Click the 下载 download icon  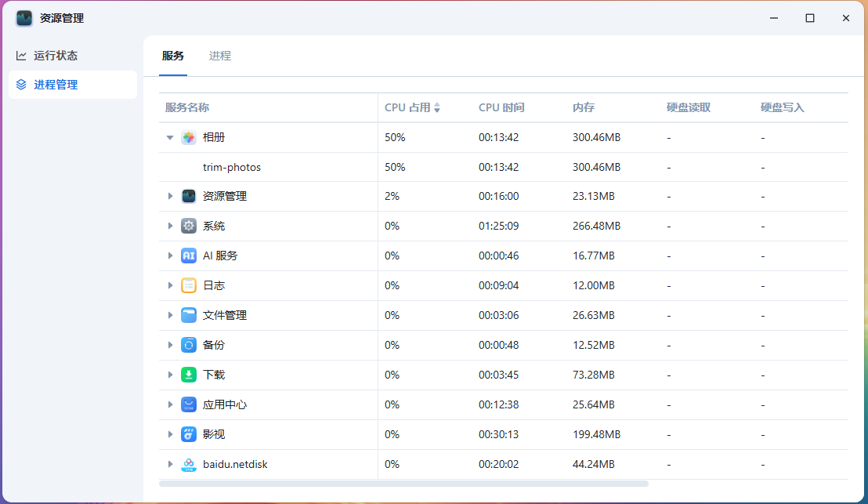(189, 375)
